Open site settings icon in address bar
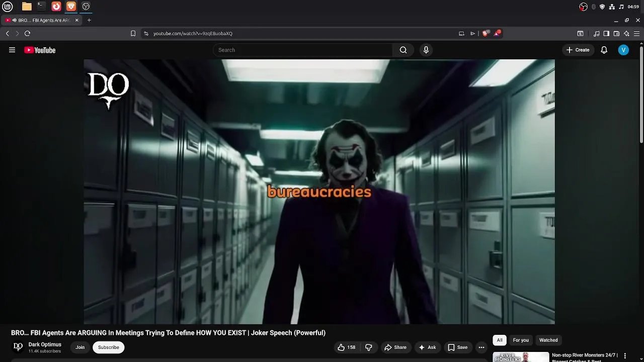Screen dimensions: 644x362 [x=146, y=33]
